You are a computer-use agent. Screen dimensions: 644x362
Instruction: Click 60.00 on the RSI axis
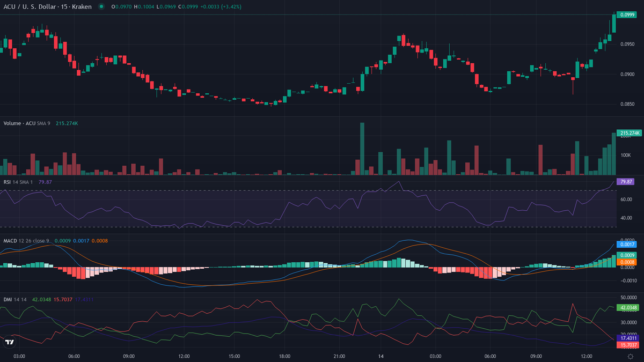pyautogui.click(x=625, y=200)
